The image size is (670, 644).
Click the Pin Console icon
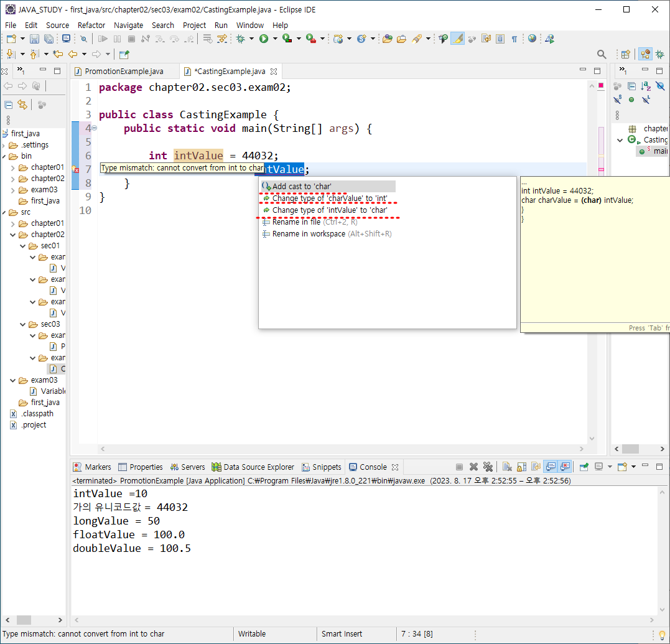[584, 467]
